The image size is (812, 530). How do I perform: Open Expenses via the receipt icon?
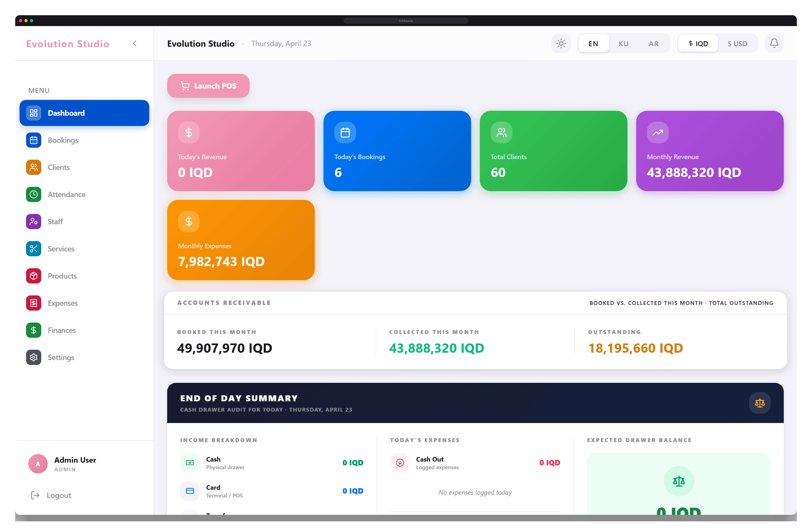(x=33, y=303)
